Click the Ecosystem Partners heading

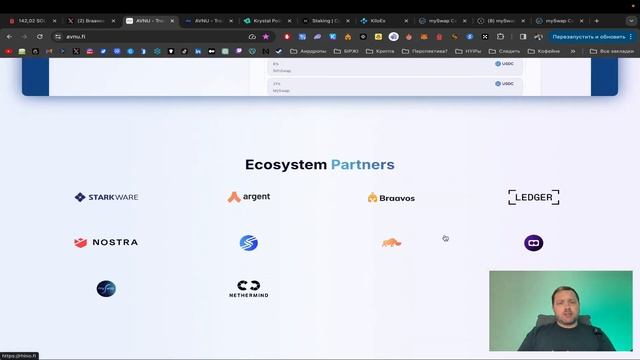(320, 164)
